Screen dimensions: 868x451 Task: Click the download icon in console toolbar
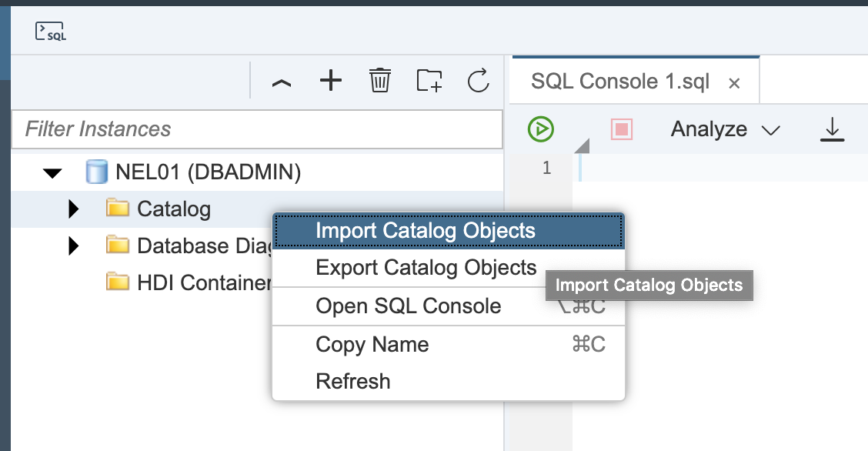831,129
